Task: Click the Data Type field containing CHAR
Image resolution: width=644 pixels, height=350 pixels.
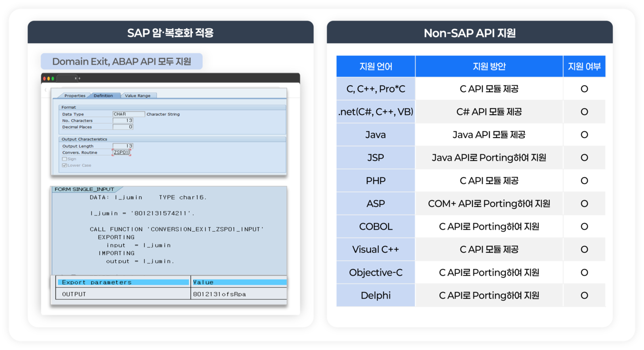Action: [x=128, y=114]
